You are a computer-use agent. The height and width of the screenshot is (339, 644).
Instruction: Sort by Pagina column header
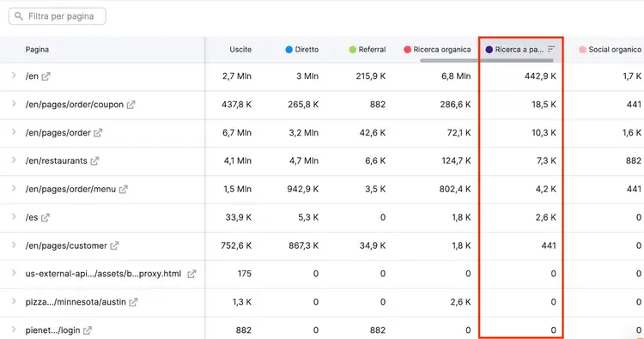click(37, 50)
